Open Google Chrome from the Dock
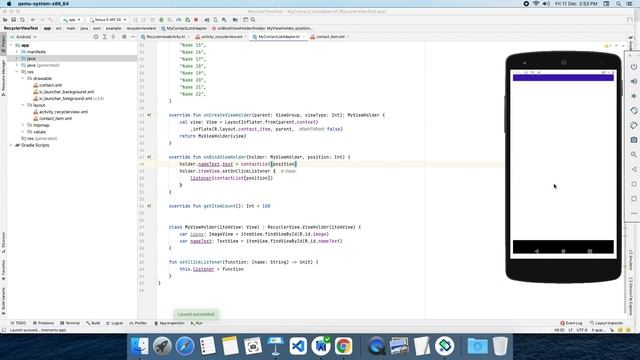 (343, 346)
